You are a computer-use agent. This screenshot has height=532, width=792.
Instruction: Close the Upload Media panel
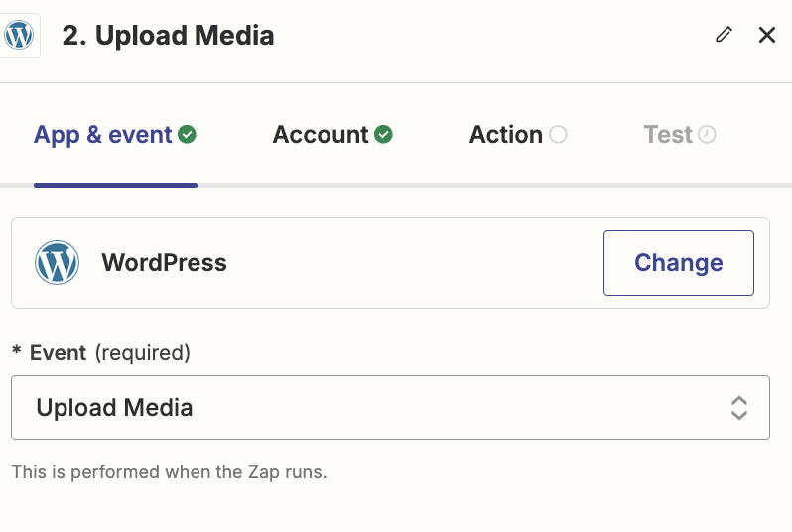click(x=767, y=35)
